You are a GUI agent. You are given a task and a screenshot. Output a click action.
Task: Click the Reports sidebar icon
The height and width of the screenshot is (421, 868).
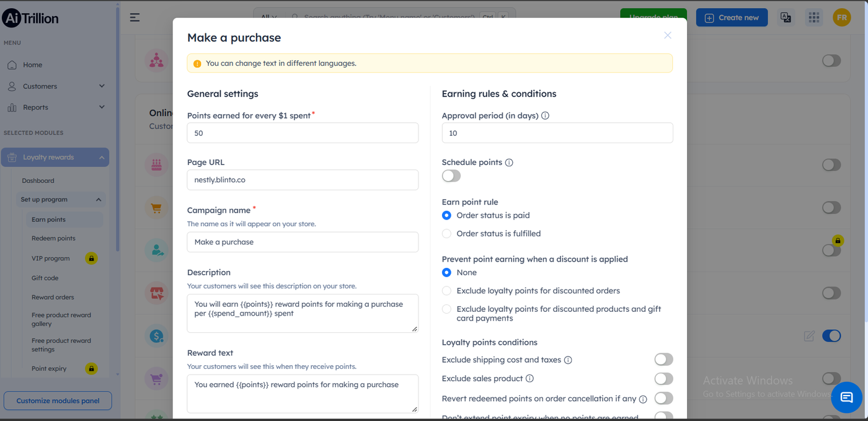coord(12,107)
